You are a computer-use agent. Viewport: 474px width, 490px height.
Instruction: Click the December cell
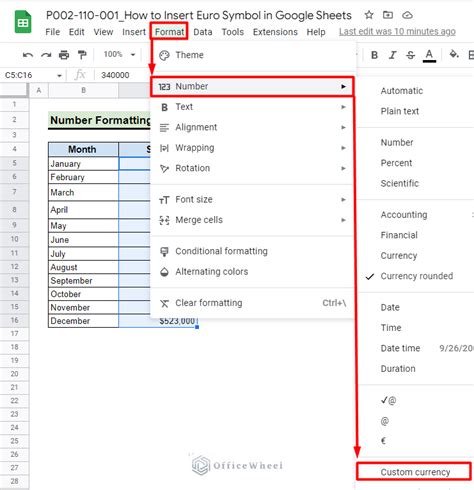[x=83, y=321]
